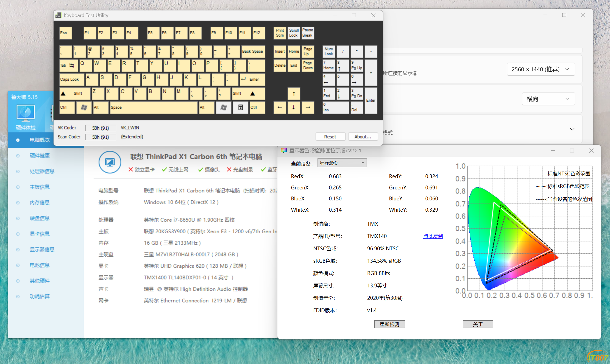Screen dimensions: 610x364
Task: Click the up arrow key in Keyboard Test
Action: 294,94
